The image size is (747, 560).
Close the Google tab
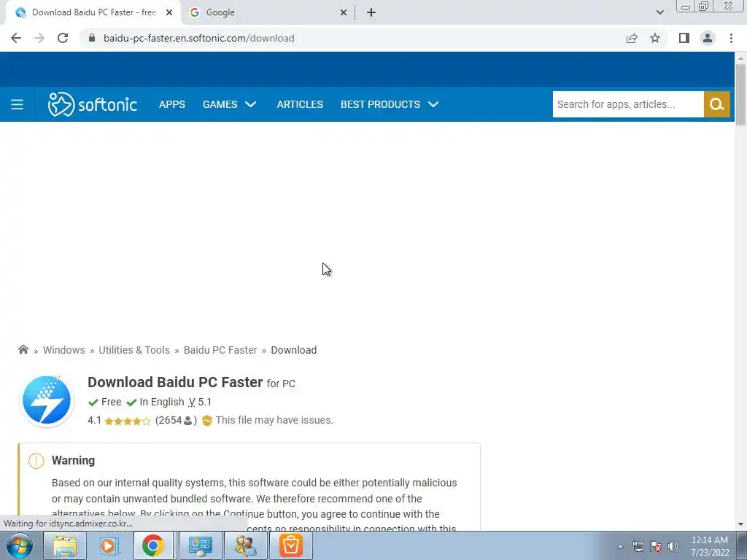click(343, 12)
